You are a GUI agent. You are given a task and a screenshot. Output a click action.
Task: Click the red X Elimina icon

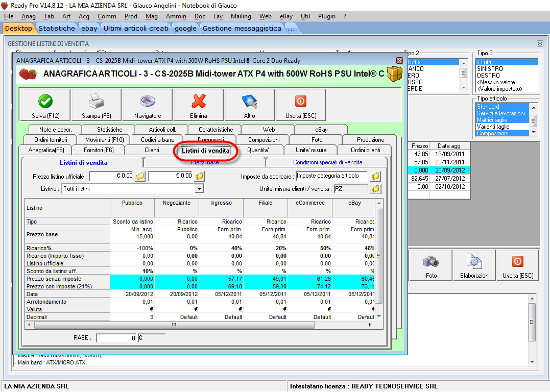click(x=199, y=102)
